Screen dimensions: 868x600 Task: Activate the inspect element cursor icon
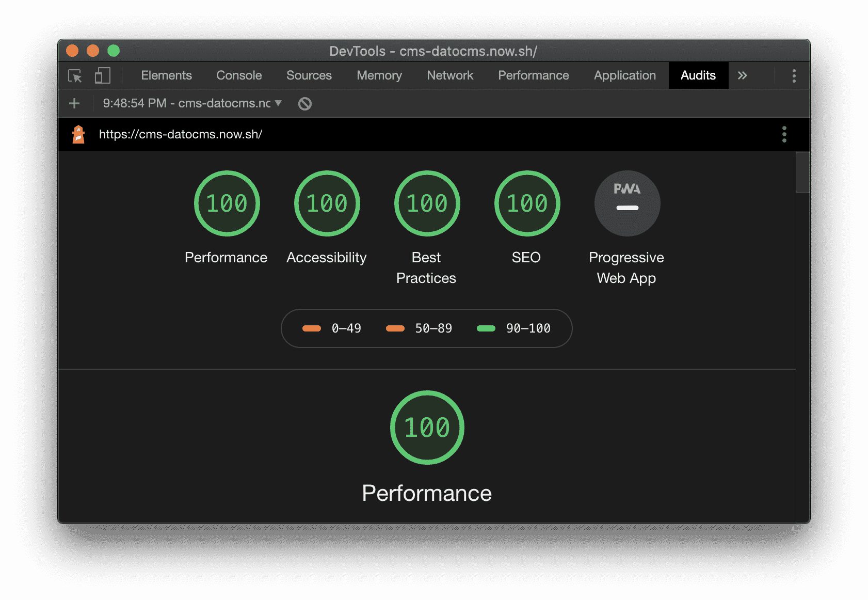tap(75, 75)
